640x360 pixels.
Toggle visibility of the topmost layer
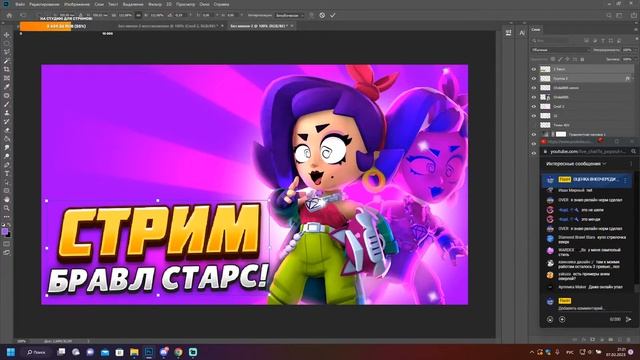[533, 69]
